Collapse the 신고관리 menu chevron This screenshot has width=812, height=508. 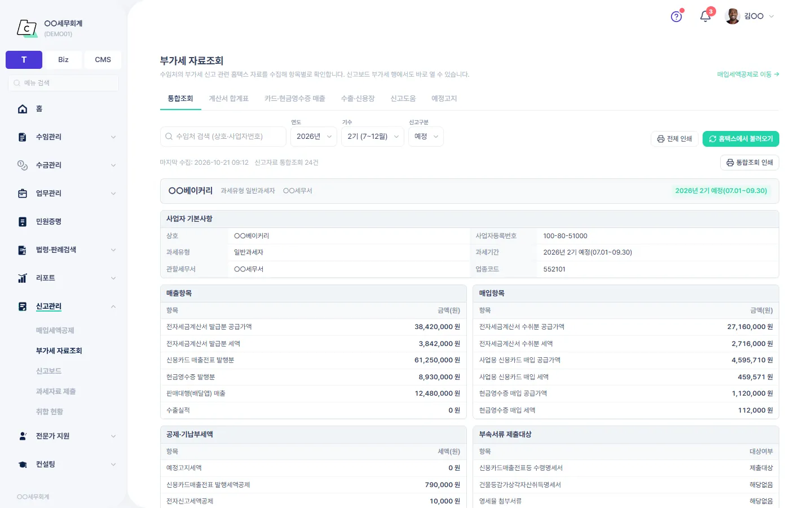[x=113, y=306]
